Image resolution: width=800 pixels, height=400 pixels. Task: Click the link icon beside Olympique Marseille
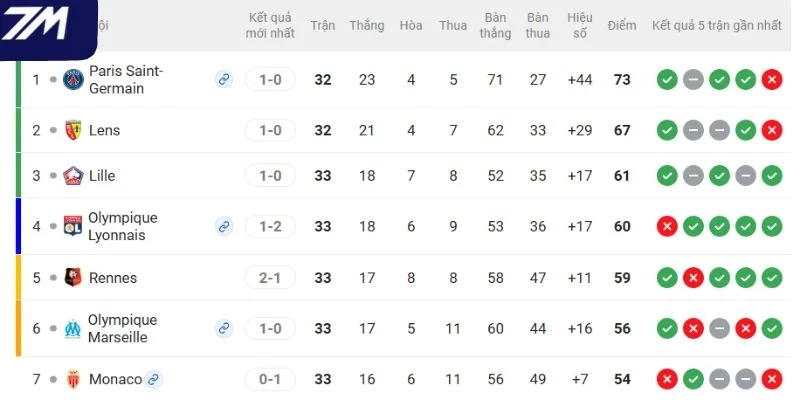pos(223,328)
